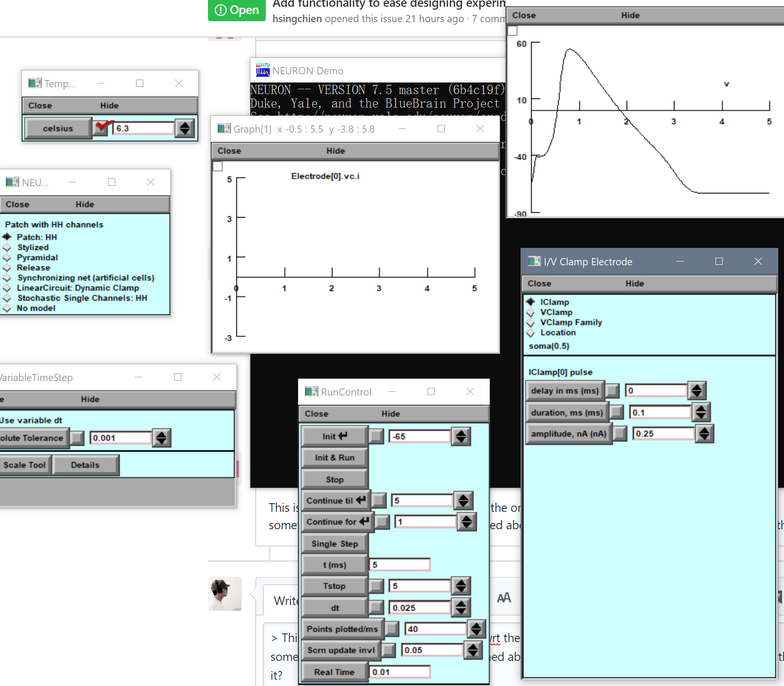Click the green Open issue badge

pos(237,10)
